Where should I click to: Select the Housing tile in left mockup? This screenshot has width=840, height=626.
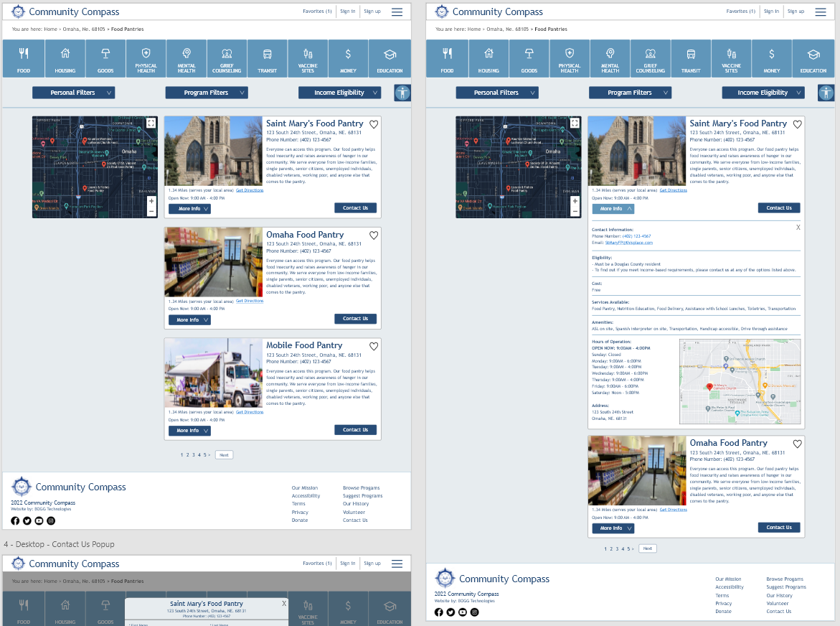[65, 58]
